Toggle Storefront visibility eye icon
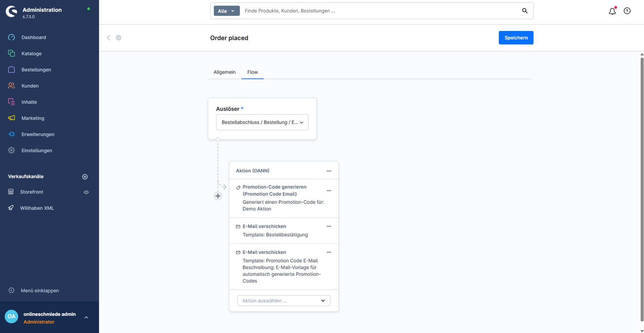The height and width of the screenshot is (333, 644). (x=86, y=192)
